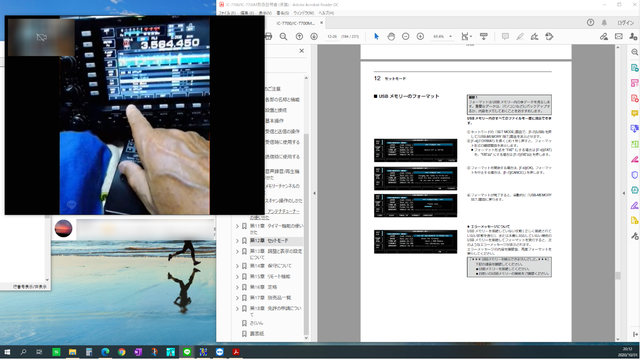Go to previous page with up arrow

[299, 36]
